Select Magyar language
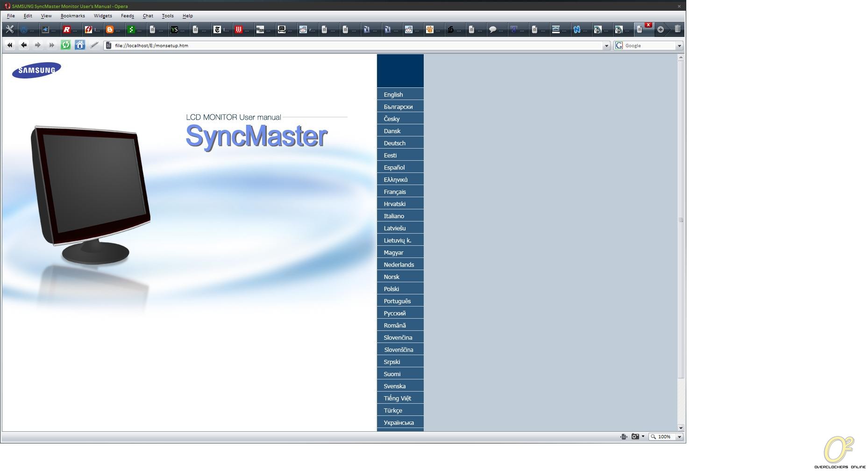 [x=400, y=252]
